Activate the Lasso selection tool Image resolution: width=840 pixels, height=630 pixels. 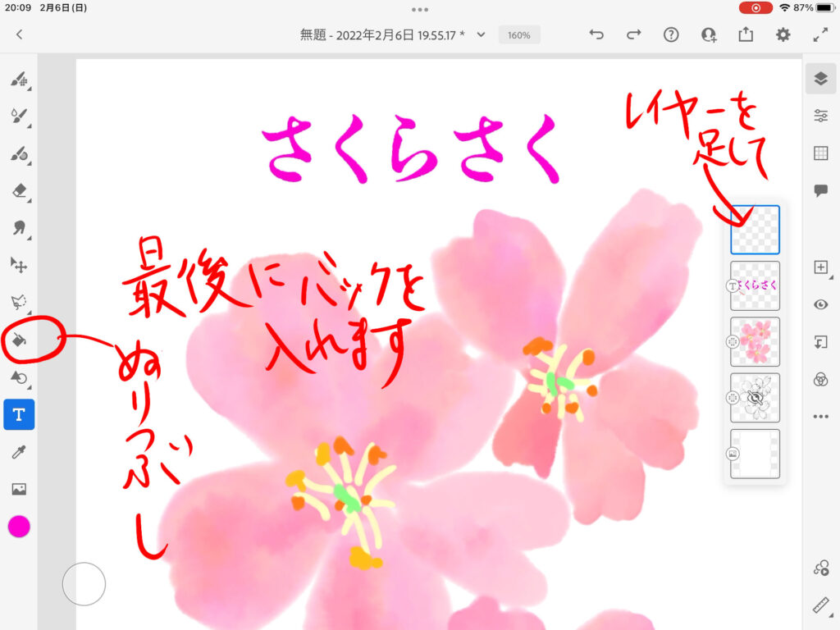[x=19, y=302]
